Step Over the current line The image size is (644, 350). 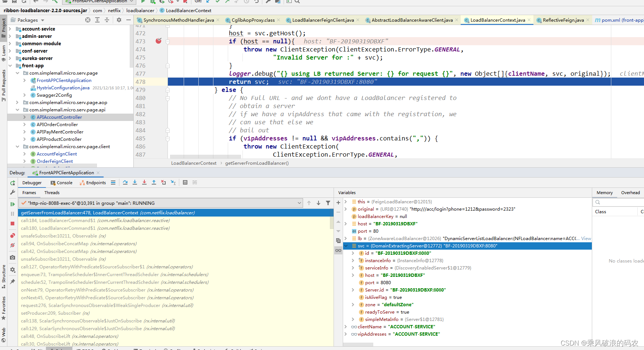pos(125,182)
